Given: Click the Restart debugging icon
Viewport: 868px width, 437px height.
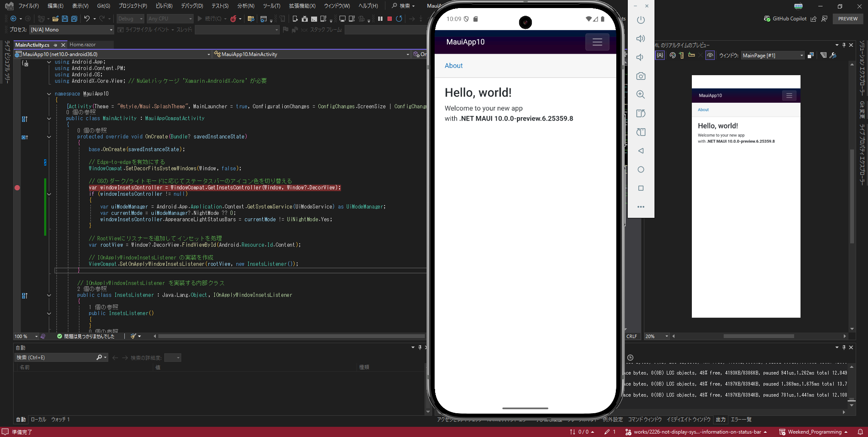Looking at the screenshot, I should pyautogui.click(x=399, y=19).
